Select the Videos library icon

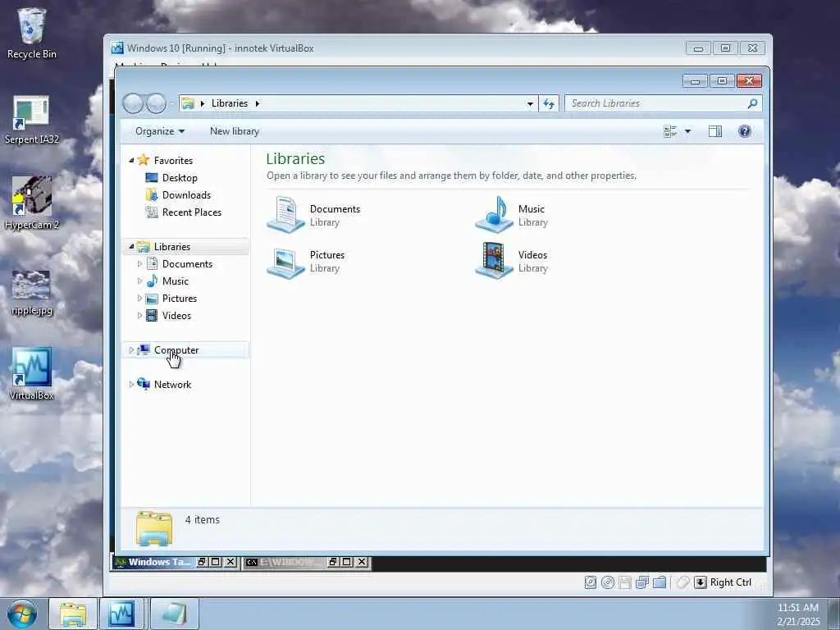pyautogui.click(x=494, y=262)
